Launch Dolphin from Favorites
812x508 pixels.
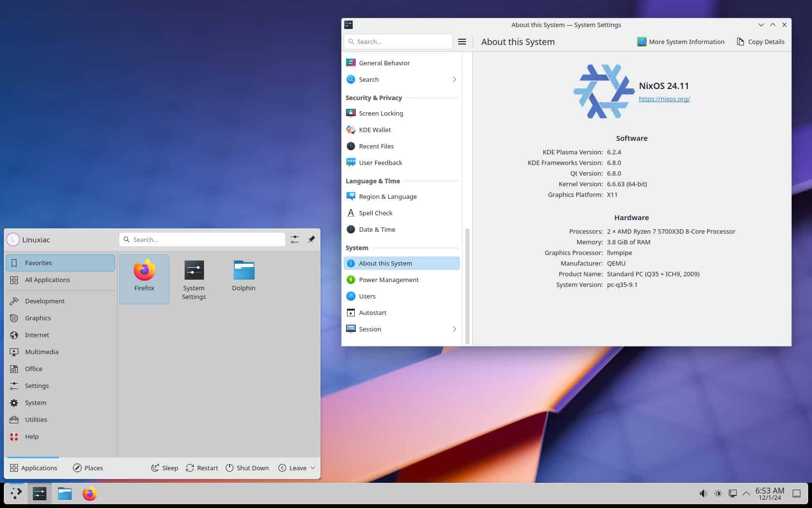[x=244, y=276]
